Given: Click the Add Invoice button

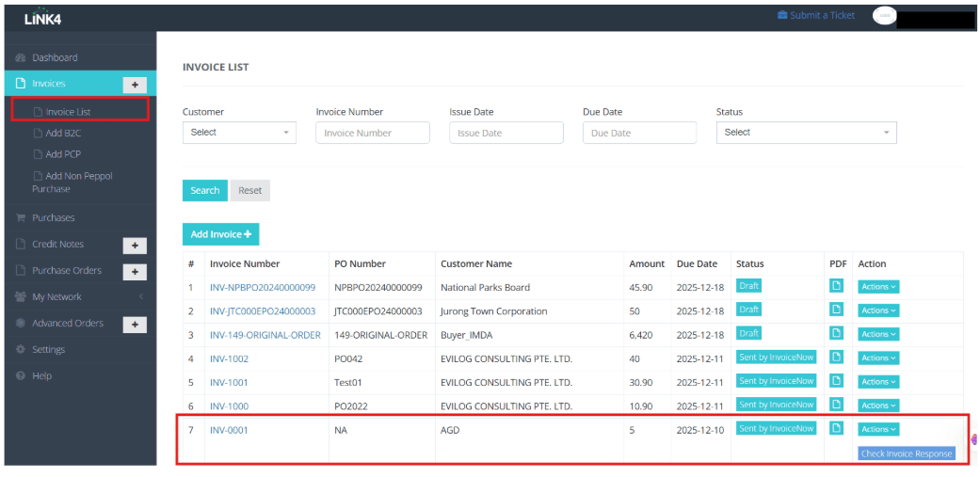Looking at the screenshot, I should click(220, 234).
